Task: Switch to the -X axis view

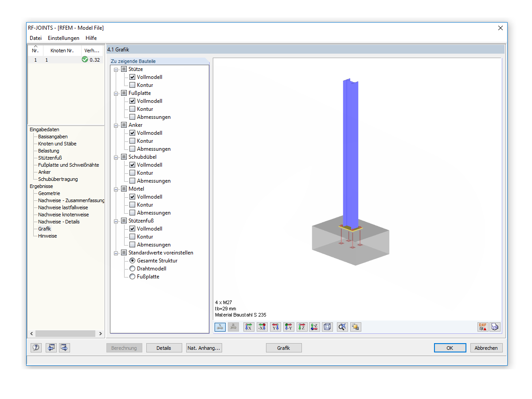Action: [262, 327]
